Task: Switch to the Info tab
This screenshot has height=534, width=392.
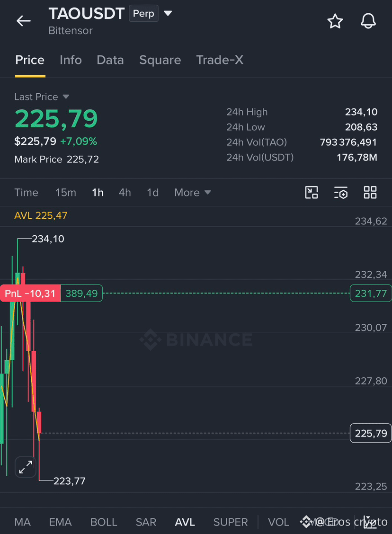Action: [x=71, y=60]
